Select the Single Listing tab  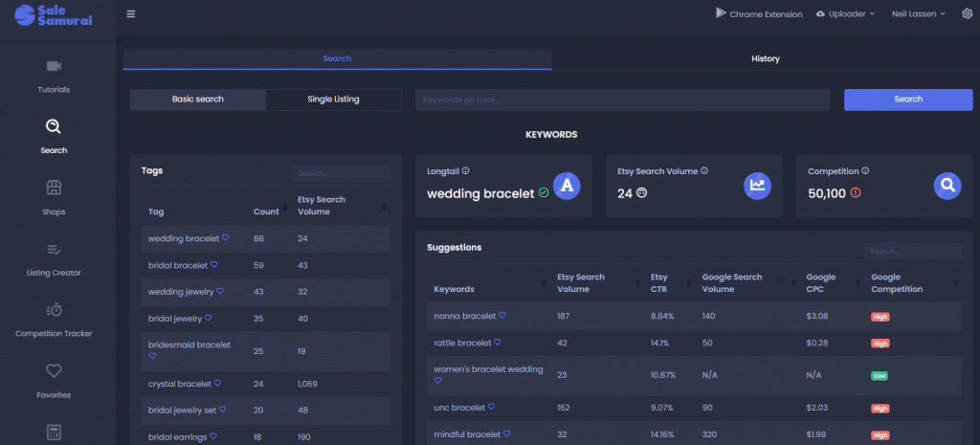[x=333, y=99]
